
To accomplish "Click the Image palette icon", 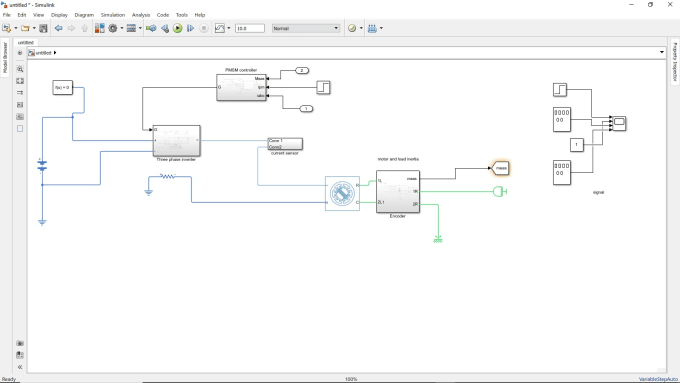I will (20, 117).
